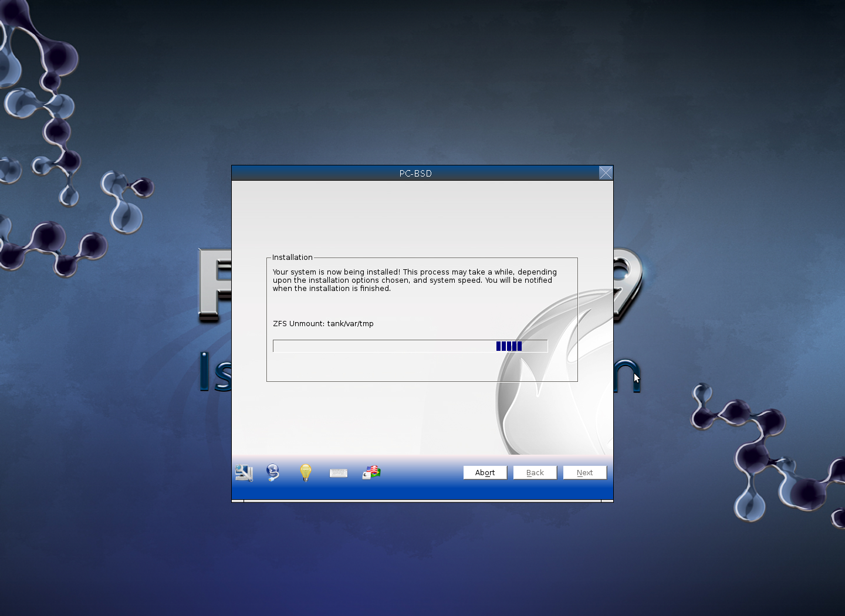Screen dimensions: 845x616
Task: Click the lightbulb tips icon
Action: pos(306,472)
